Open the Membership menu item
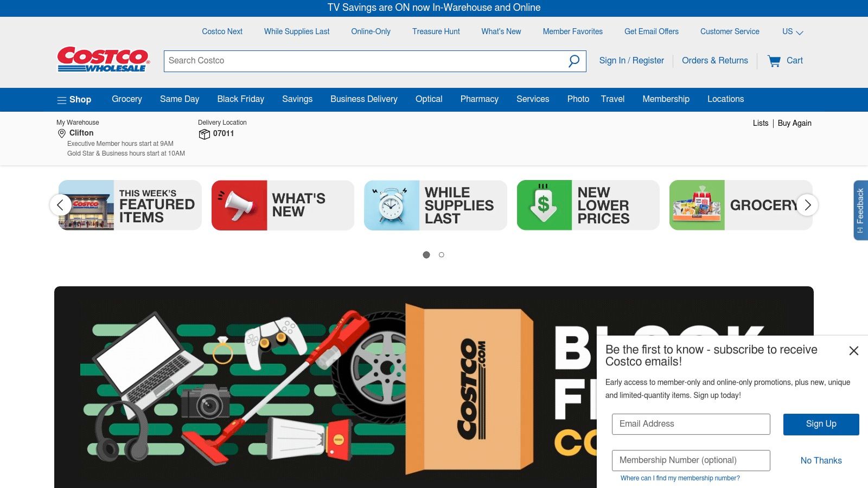868x488 pixels. (x=666, y=99)
